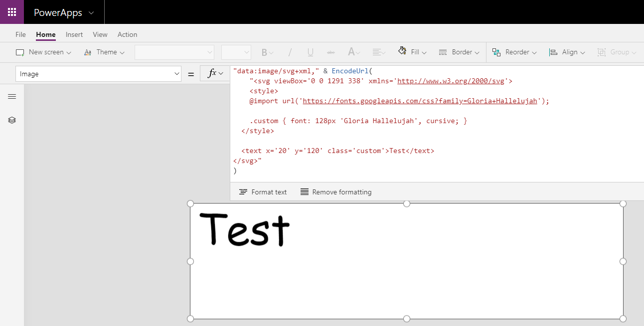This screenshot has width=644, height=326.
Task: Expand the Image property dropdown
Action: point(98,74)
